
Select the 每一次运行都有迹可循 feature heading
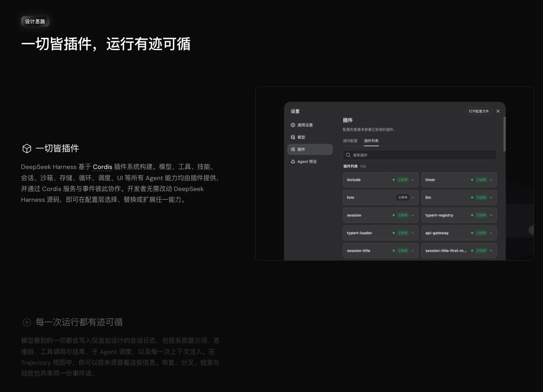[x=79, y=322]
